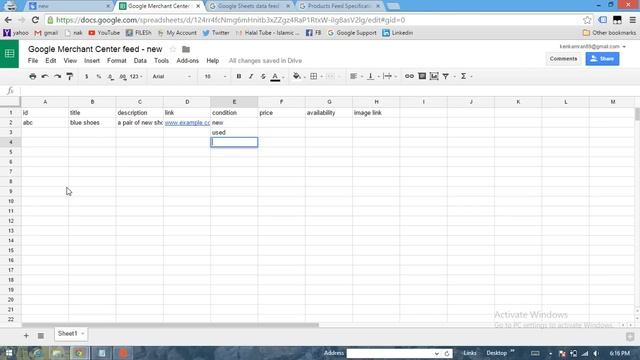Select column E header
Image resolution: width=640 pixels, height=360 pixels.
(234, 102)
